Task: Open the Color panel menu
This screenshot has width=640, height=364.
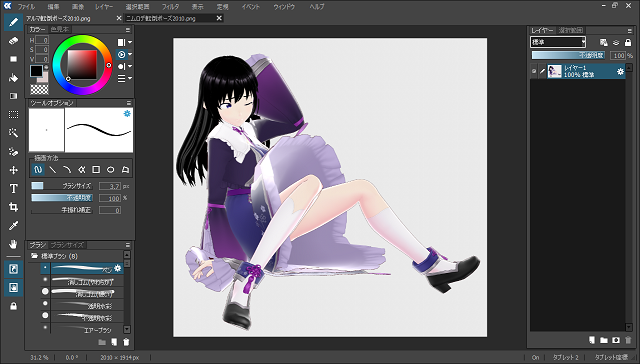Action: tap(128, 30)
